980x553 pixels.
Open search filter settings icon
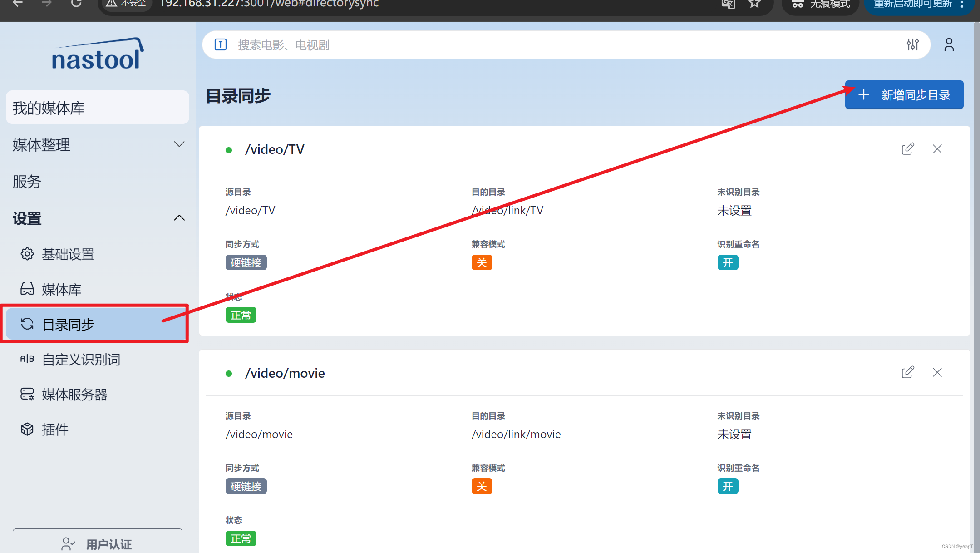tap(912, 44)
